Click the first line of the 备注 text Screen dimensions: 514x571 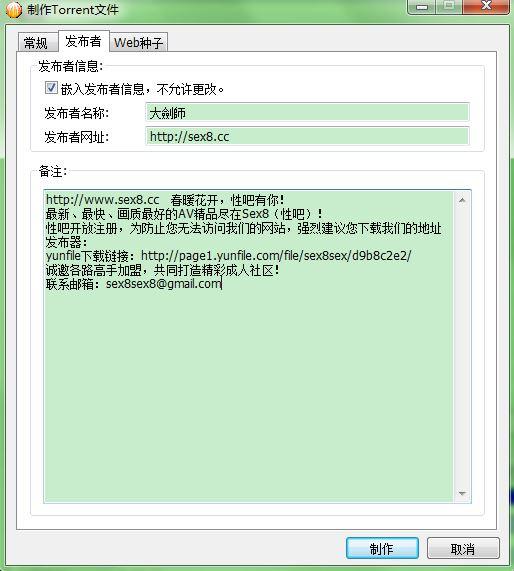coord(165,200)
